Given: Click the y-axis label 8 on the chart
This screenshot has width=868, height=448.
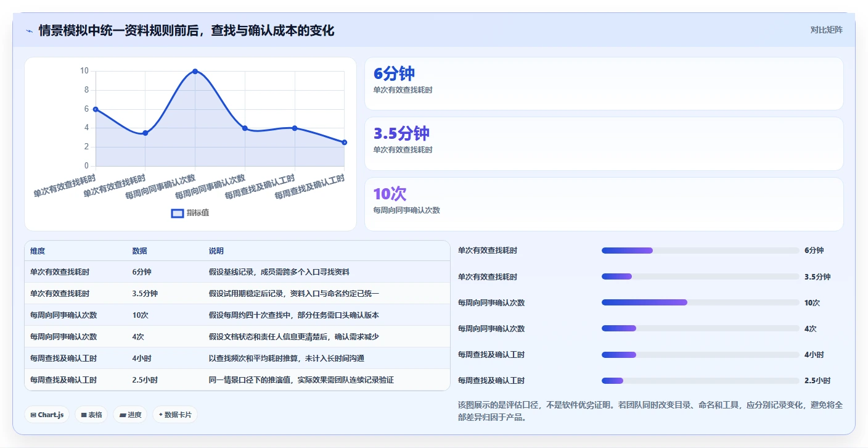Looking at the screenshot, I should coord(86,90).
